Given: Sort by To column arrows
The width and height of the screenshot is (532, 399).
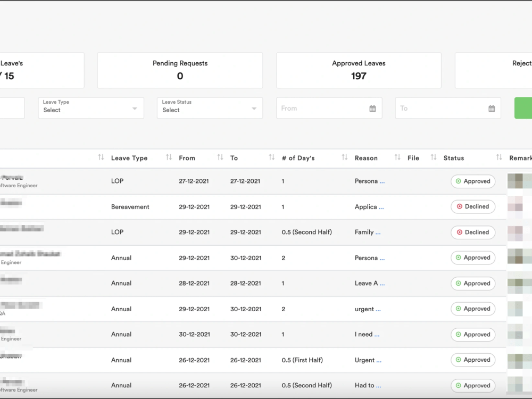Looking at the screenshot, I should 271,157.
